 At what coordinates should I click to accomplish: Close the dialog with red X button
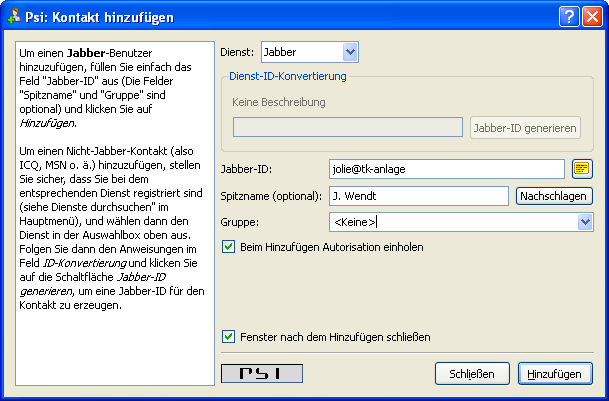590,16
